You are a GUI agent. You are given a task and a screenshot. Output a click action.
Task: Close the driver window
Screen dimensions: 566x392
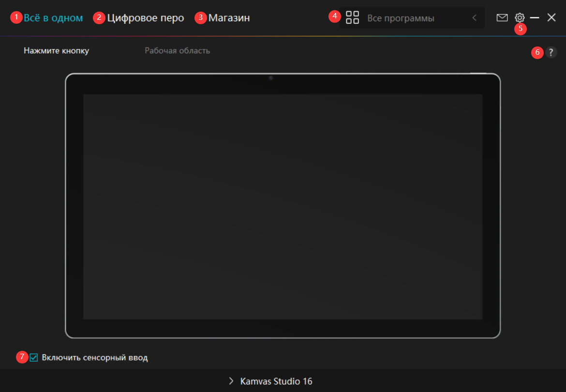coord(551,18)
